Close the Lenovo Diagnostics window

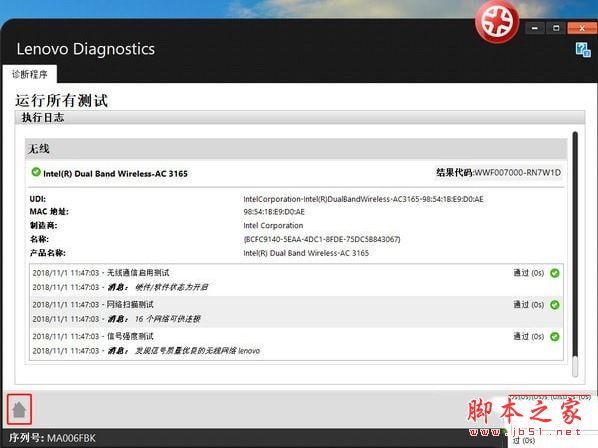(582, 28)
